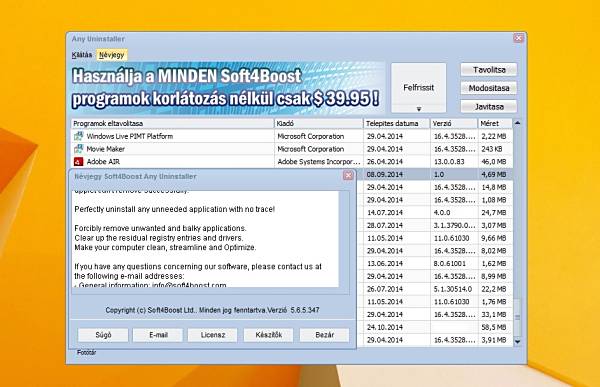Click the Licensz button
This screenshot has height=387, width=600.
tap(213, 335)
